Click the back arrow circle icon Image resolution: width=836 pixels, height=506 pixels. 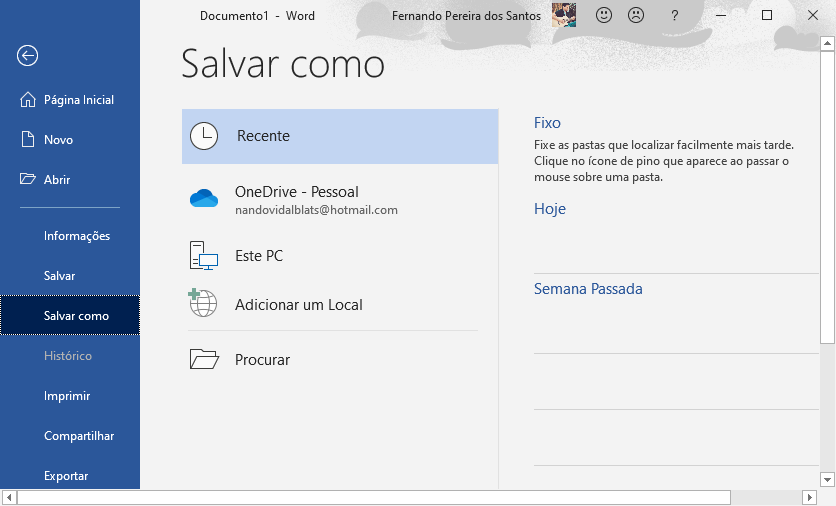(x=27, y=55)
